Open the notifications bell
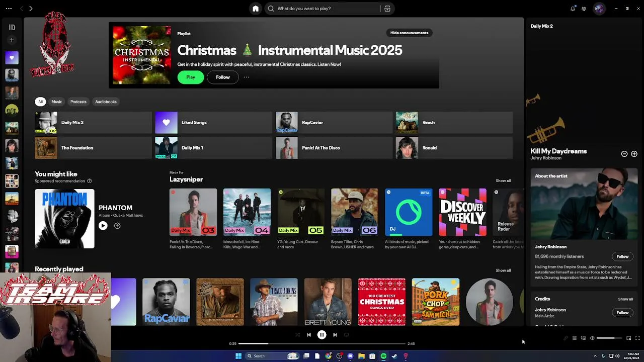The width and height of the screenshot is (644, 362). (x=573, y=9)
